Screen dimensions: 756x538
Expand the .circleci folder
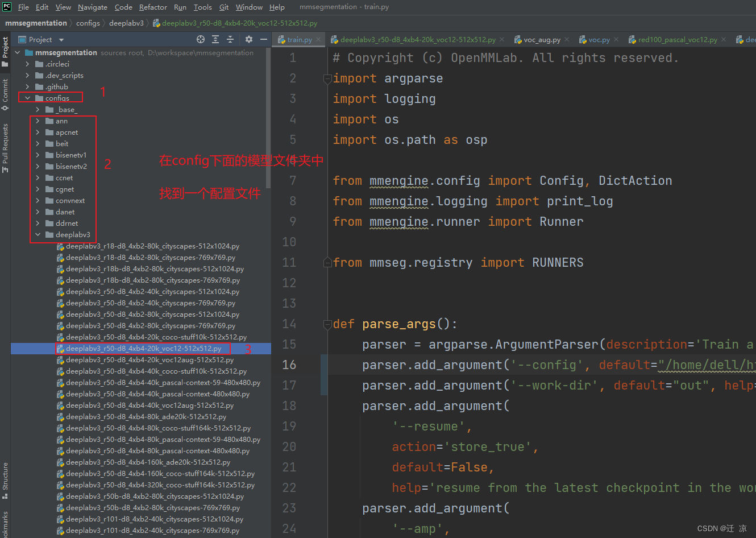[27, 64]
